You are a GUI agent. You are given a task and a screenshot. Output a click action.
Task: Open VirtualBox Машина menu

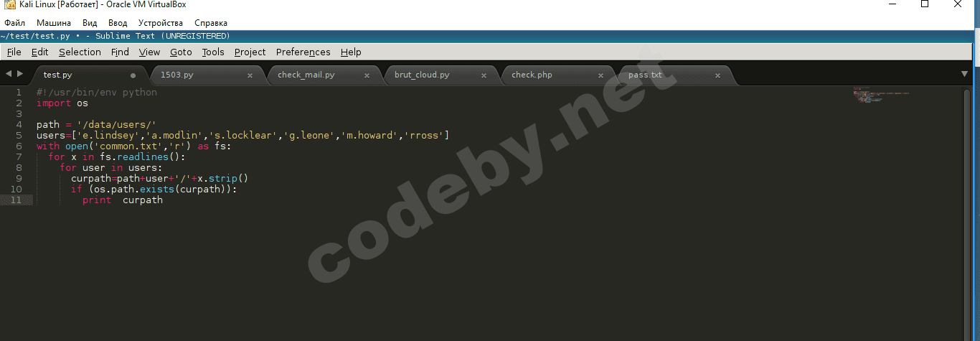click(53, 23)
